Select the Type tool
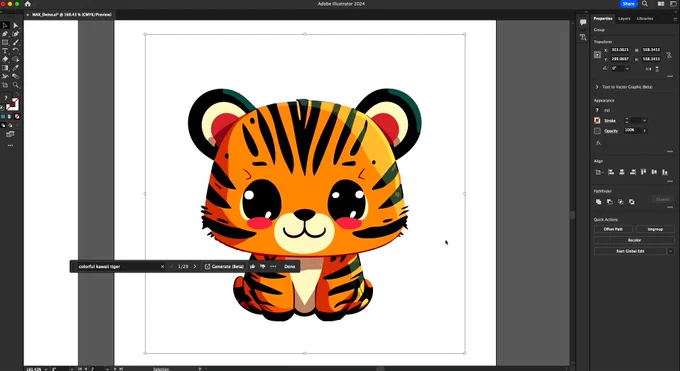The width and height of the screenshot is (680, 371). tap(5, 51)
